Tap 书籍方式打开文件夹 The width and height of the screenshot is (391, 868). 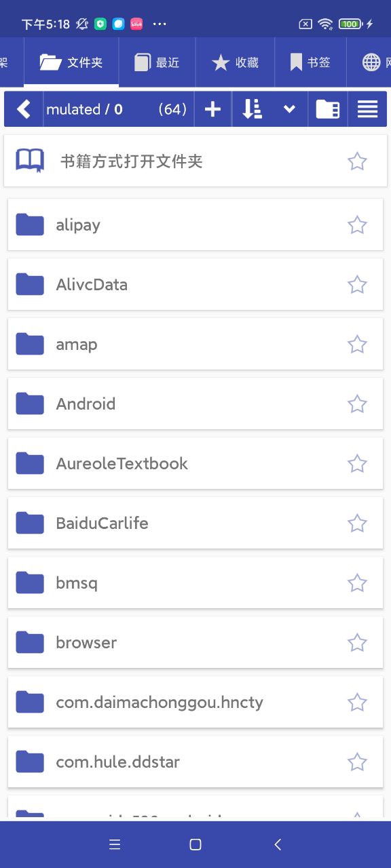point(132,161)
